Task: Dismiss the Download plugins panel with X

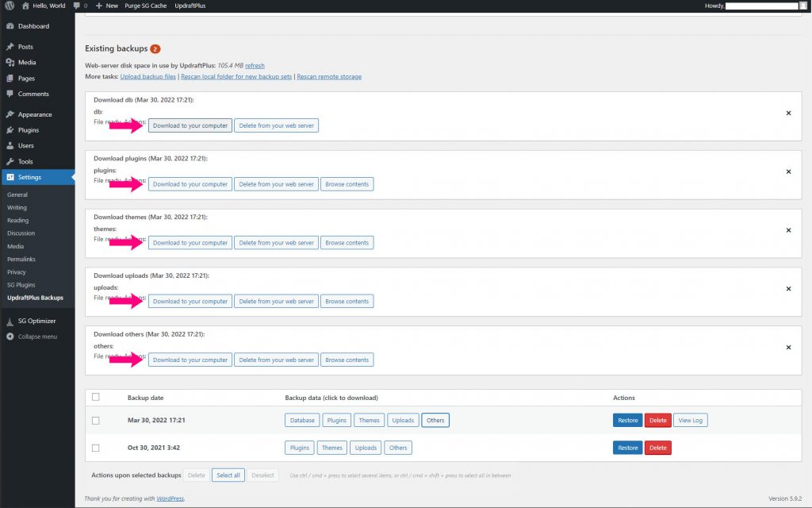Action: click(788, 171)
